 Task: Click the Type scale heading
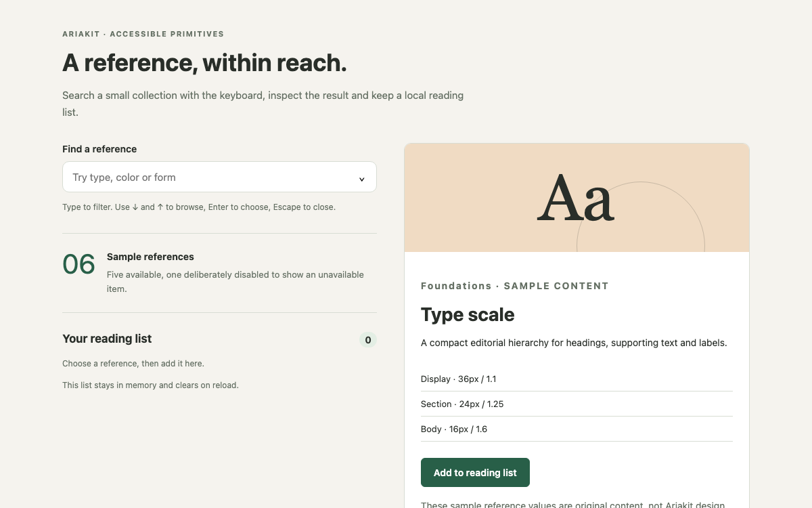click(x=468, y=315)
